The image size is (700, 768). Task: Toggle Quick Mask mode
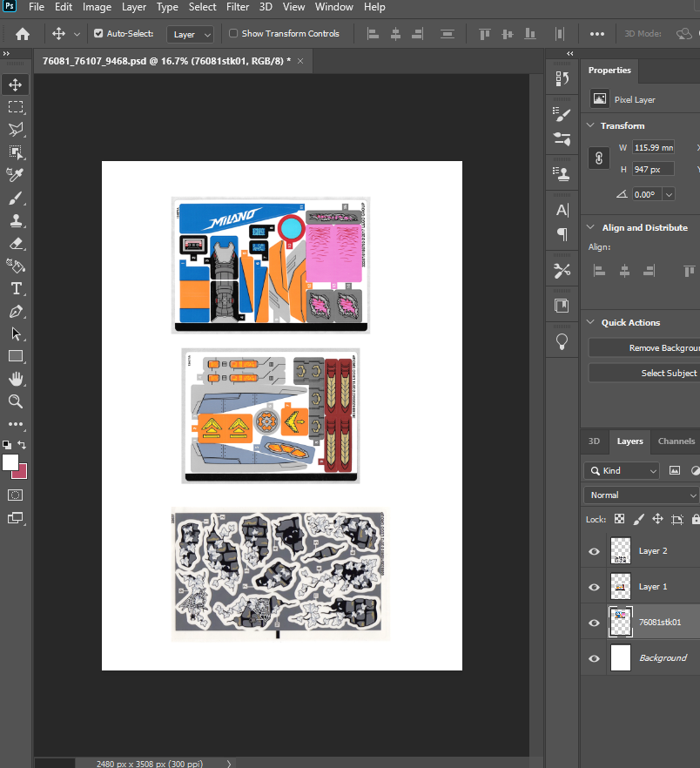[15, 495]
